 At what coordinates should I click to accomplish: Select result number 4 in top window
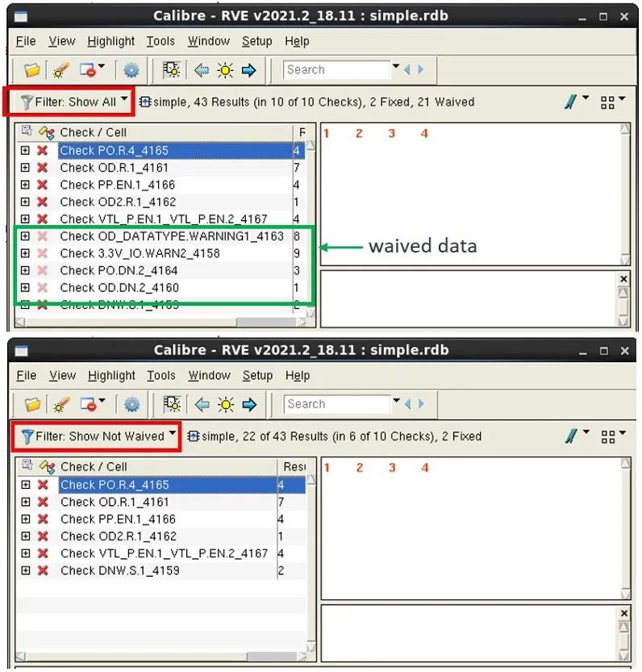[x=424, y=133]
